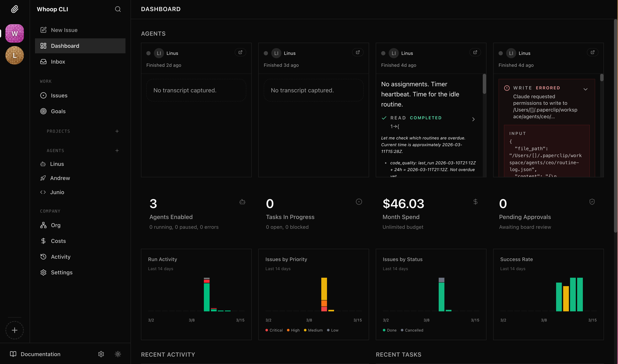The image size is (618, 364).
Task: Open external link on errored Linus run card
Action: pos(592,53)
